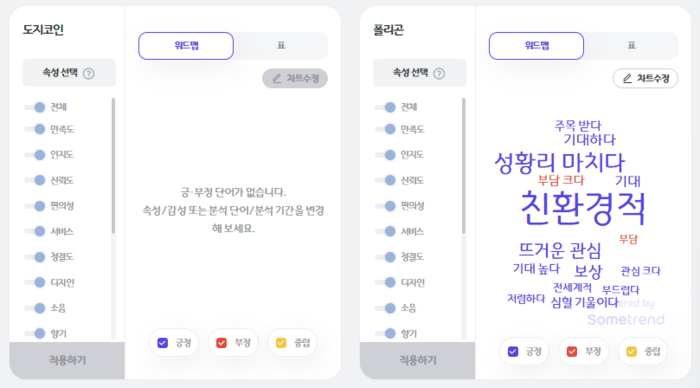Uncheck 부정 checkbox under 폴리곤 chart
This screenshot has height=388, width=700.
(x=572, y=352)
